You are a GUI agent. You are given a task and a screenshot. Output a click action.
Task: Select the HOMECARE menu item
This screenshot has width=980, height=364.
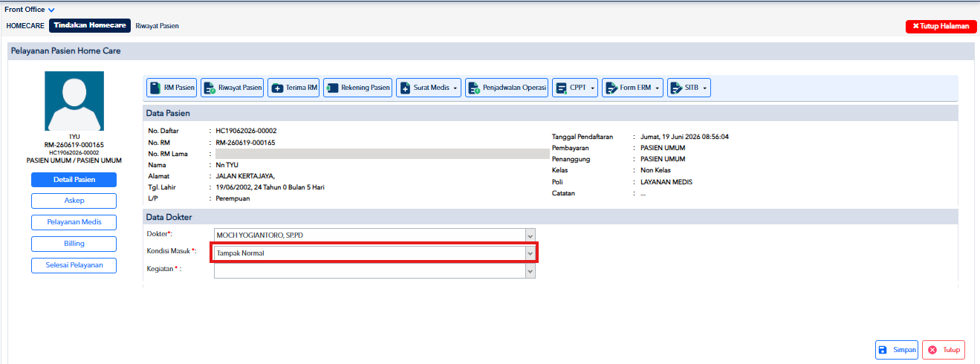click(25, 26)
